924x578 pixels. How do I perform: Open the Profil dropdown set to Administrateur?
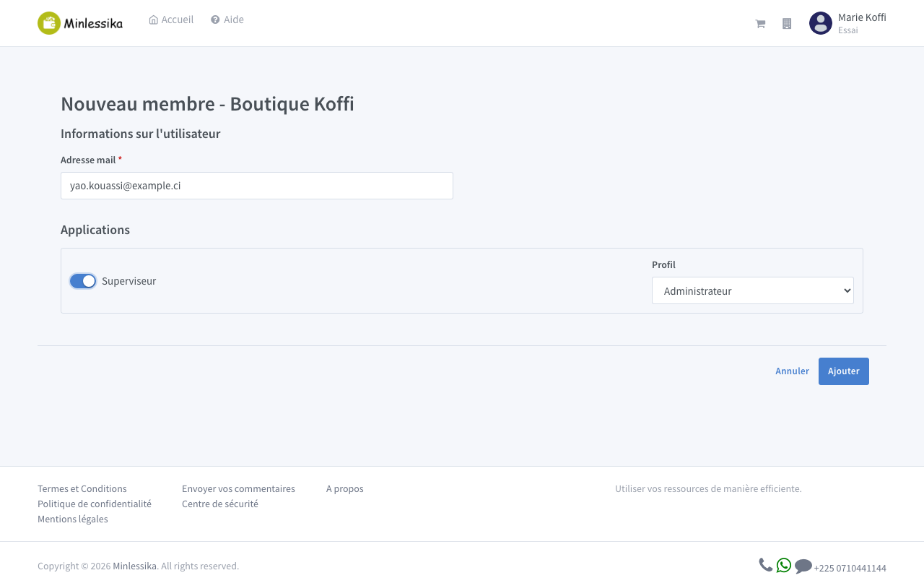tap(753, 290)
